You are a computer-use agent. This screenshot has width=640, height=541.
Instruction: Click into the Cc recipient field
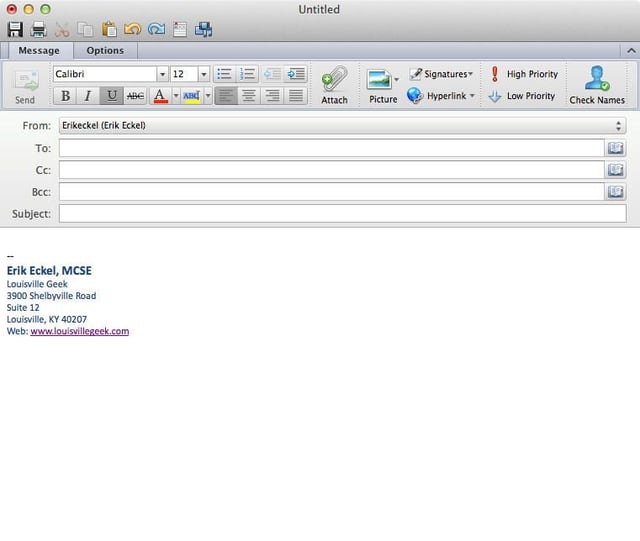(331, 170)
